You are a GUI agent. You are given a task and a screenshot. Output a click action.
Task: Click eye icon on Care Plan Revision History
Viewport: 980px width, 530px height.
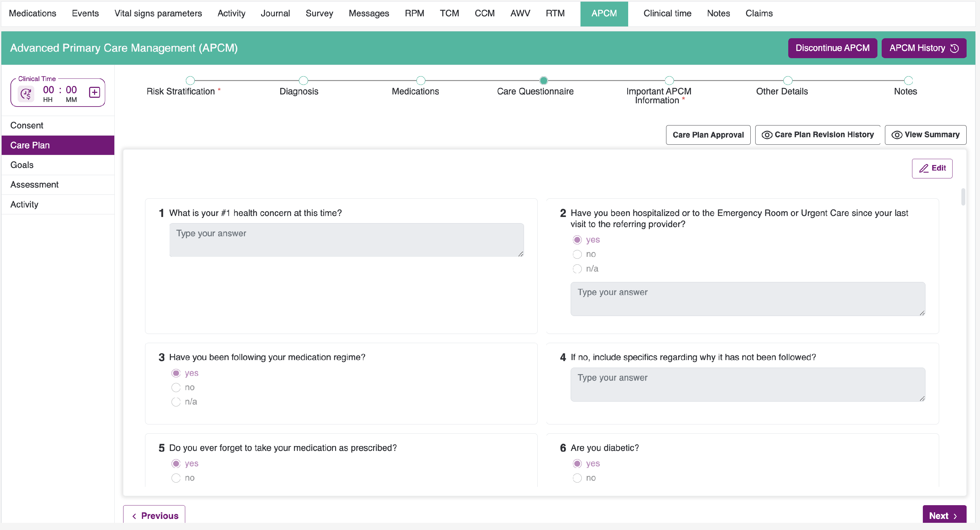click(x=767, y=135)
